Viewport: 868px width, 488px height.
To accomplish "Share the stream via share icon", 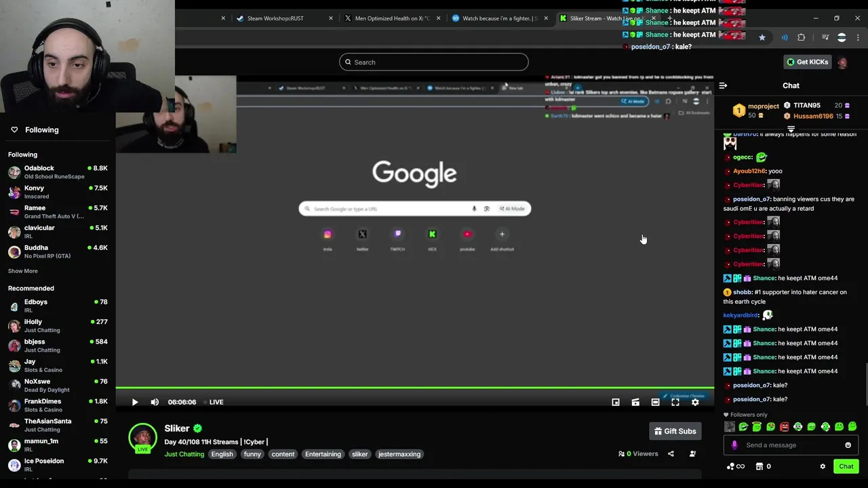I will [671, 454].
